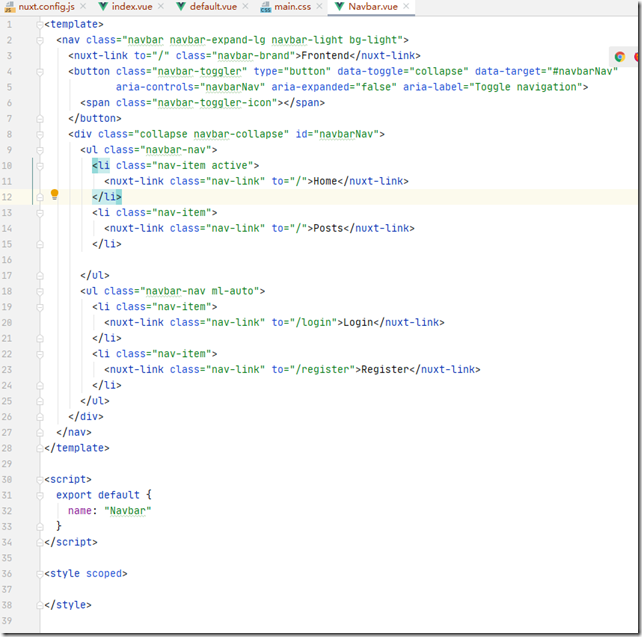Fold the li nav-item on line 22
The width and height of the screenshot is (642, 637).
point(40,354)
